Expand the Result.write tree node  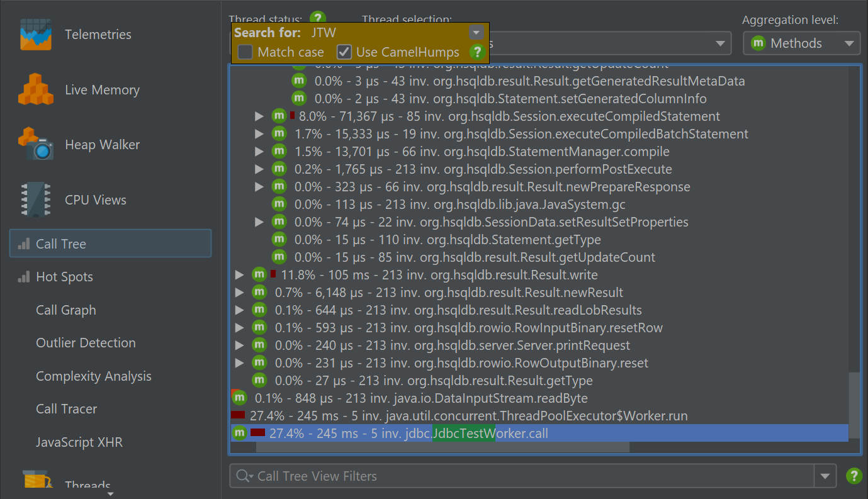pyautogui.click(x=239, y=275)
